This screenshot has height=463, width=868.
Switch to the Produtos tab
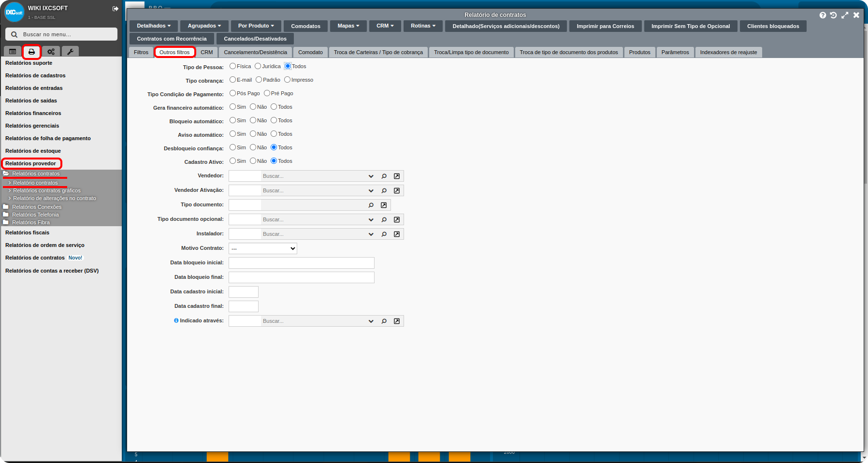coord(639,52)
